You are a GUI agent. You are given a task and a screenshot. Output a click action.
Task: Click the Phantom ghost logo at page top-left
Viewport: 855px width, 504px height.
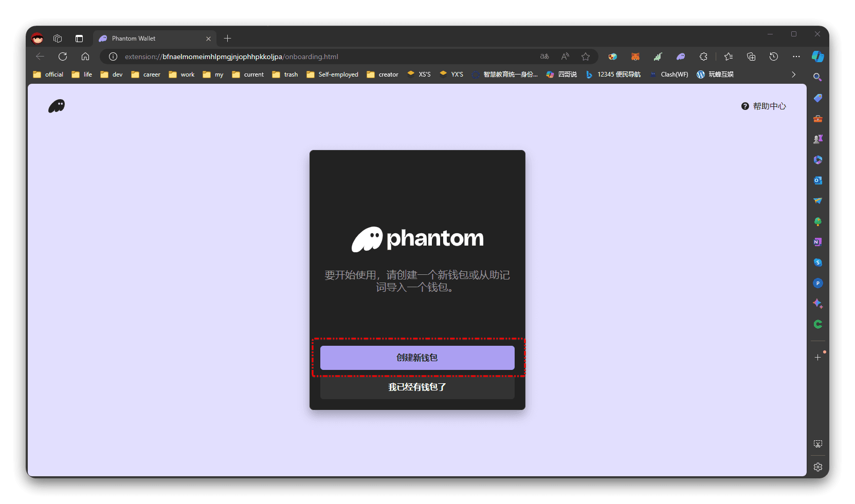point(57,106)
